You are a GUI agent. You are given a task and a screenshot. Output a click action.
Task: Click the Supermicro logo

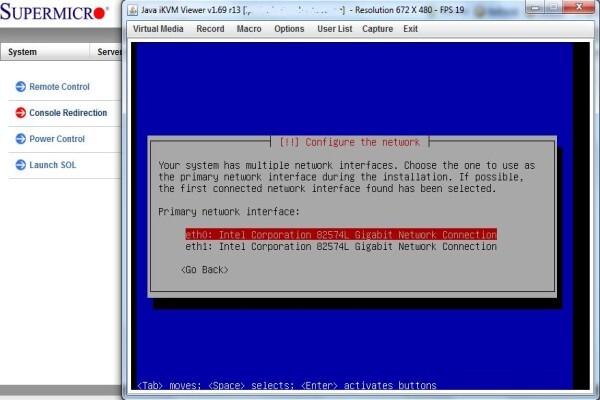pos(54,12)
